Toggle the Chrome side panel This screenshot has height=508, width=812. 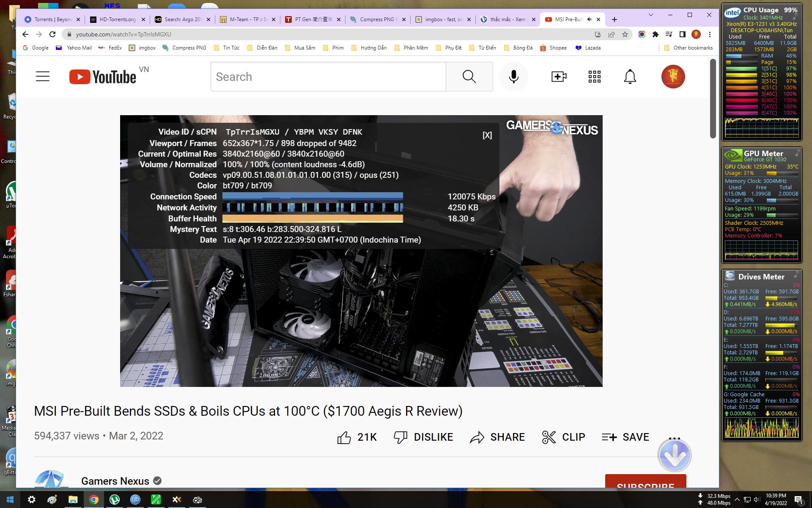point(682,34)
